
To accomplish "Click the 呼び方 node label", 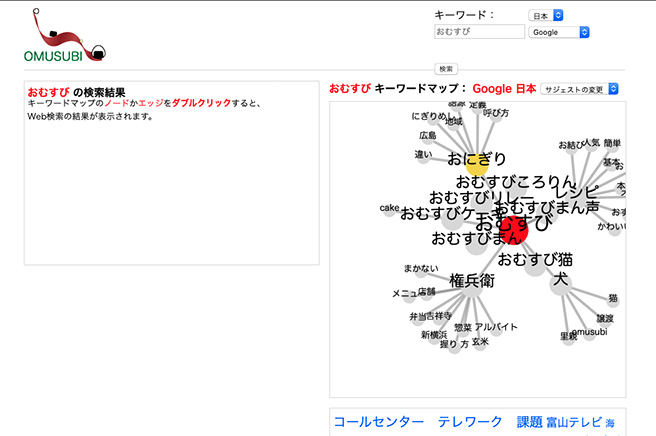I will pos(496,113).
